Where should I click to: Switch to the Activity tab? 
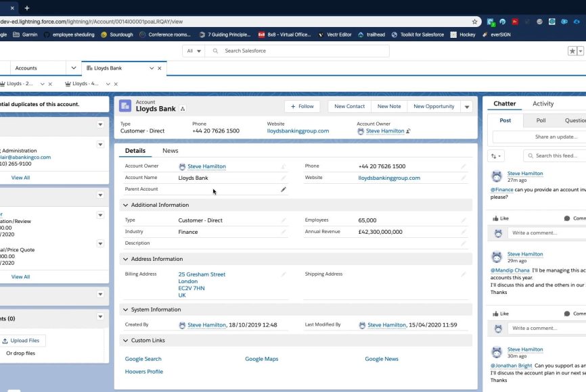click(x=543, y=103)
